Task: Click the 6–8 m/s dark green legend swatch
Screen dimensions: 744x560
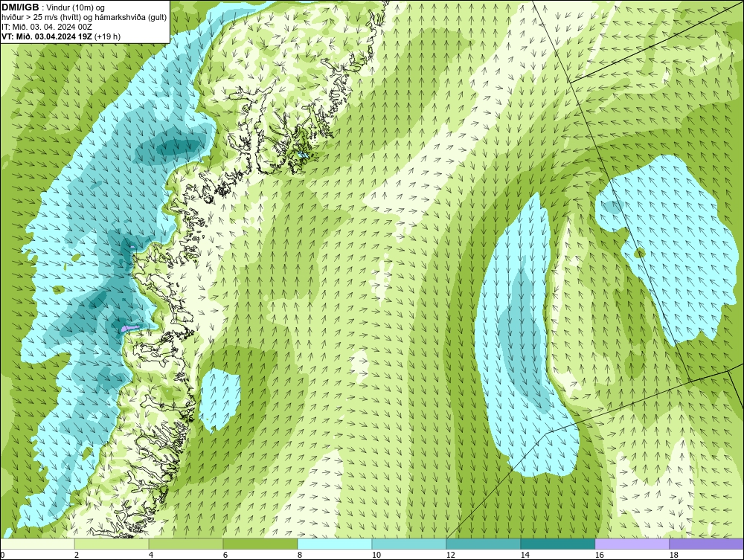Action: coord(260,544)
